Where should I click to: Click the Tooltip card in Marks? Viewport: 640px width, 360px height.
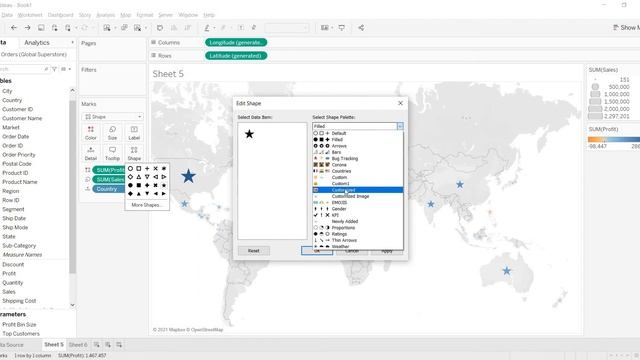112,153
